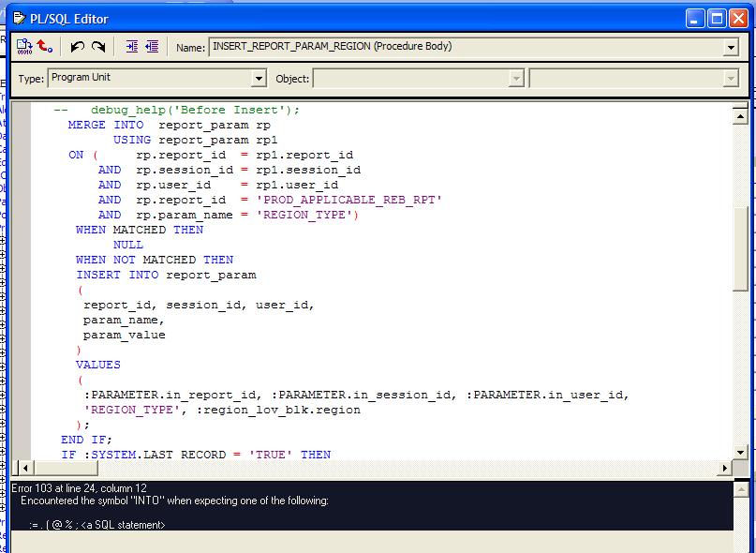
Task: Click the vertical scrollbar thumb in code pane
Action: click(740, 249)
